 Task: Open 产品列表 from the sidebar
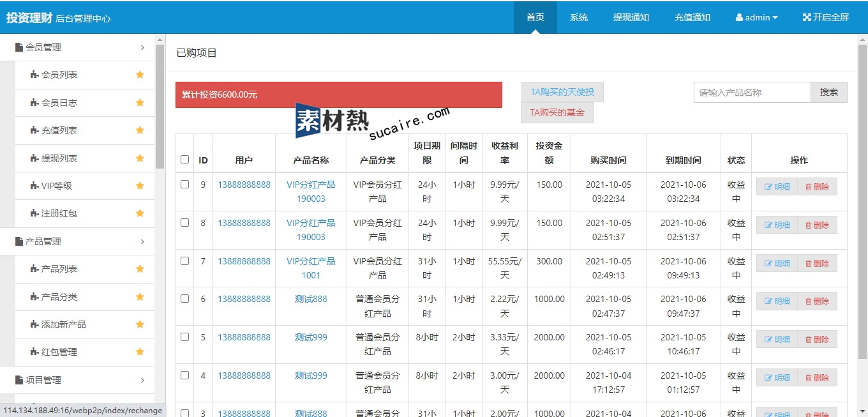click(59, 269)
